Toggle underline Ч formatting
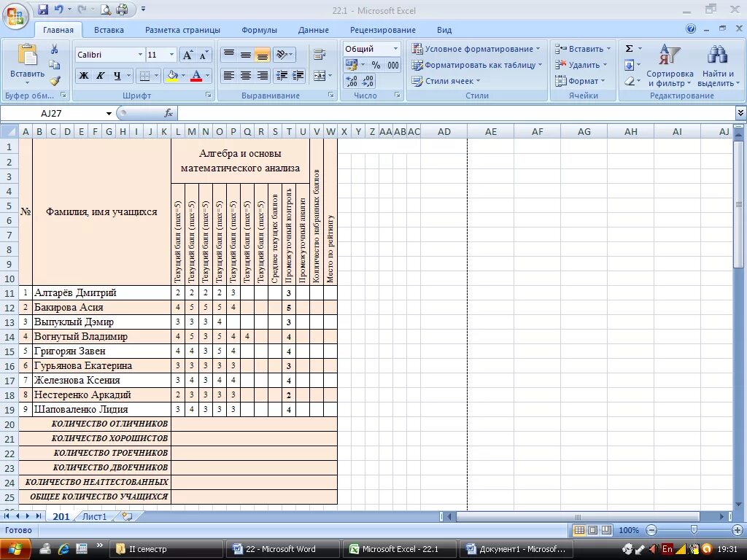 click(117, 76)
